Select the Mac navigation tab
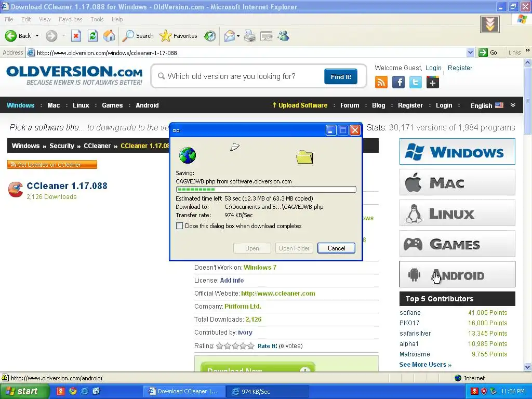 (54, 105)
